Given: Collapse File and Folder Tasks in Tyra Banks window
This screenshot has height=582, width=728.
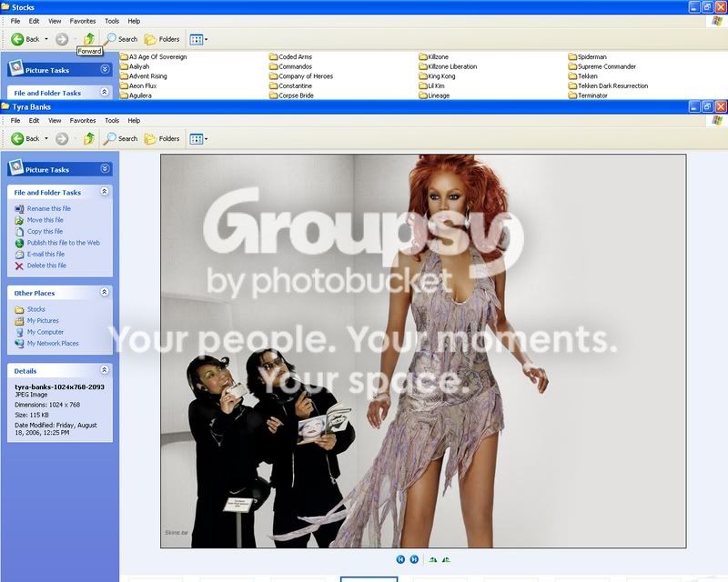Looking at the screenshot, I should click(x=105, y=191).
